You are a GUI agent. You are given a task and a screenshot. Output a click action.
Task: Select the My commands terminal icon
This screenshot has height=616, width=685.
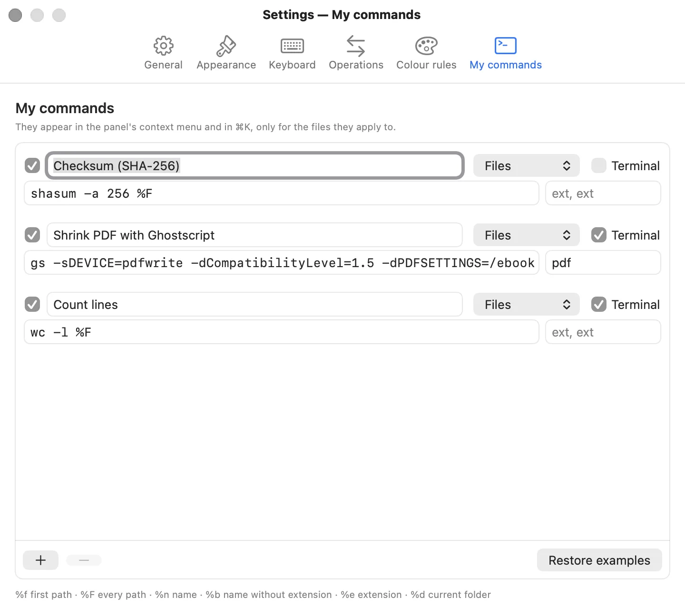tap(506, 46)
